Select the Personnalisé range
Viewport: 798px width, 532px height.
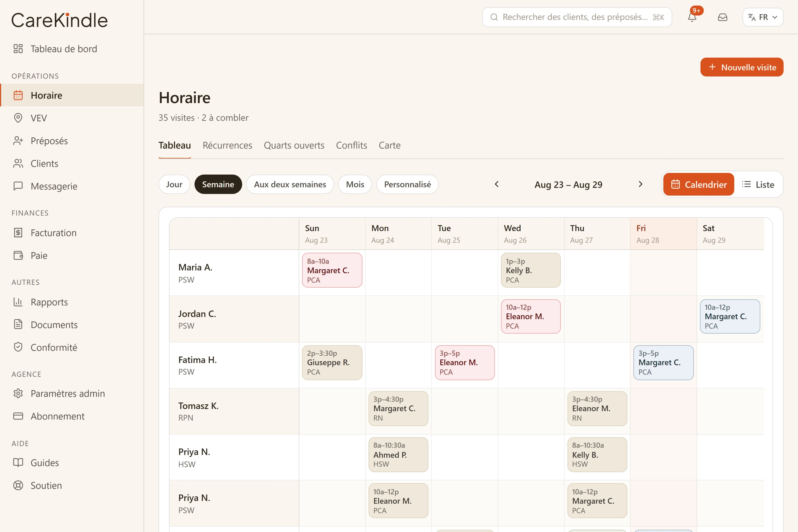408,184
